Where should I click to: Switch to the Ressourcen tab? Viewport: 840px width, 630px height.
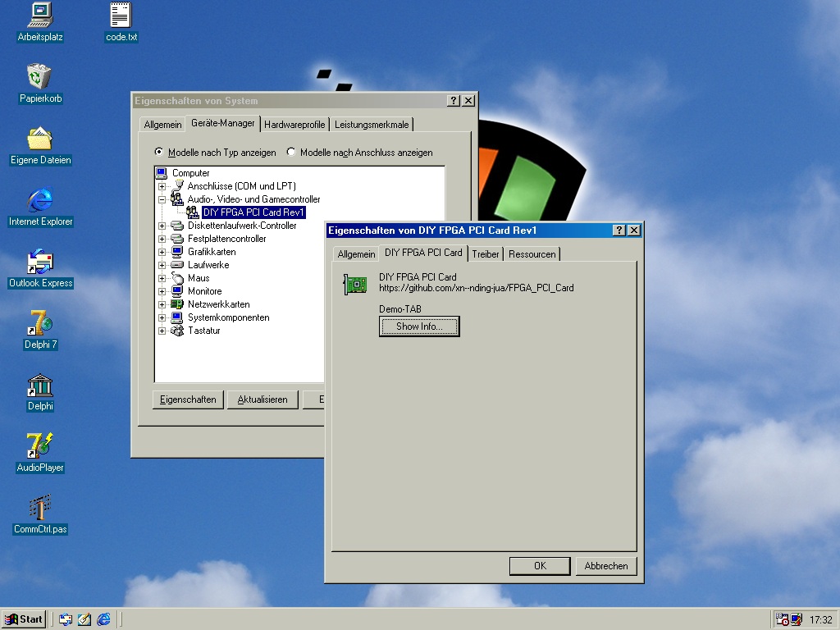pyautogui.click(x=532, y=254)
